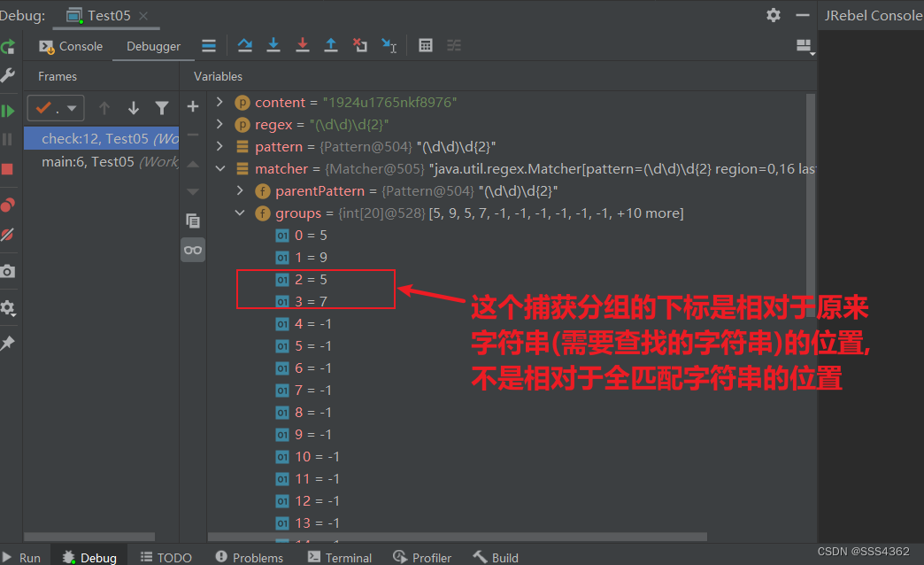Open the TODO tool window
Screen dimensions: 924x565
pos(166,558)
